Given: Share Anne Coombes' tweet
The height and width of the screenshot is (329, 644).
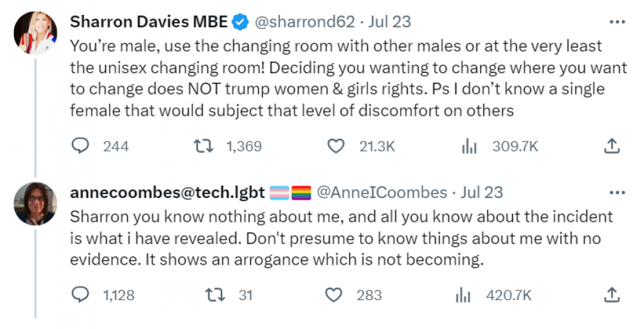Looking at the screenshot, I should click(x=611, y=294).
